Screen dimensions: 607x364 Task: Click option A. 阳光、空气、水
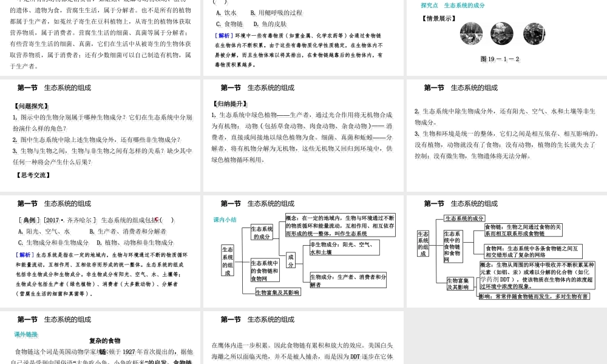coord(44,231)
